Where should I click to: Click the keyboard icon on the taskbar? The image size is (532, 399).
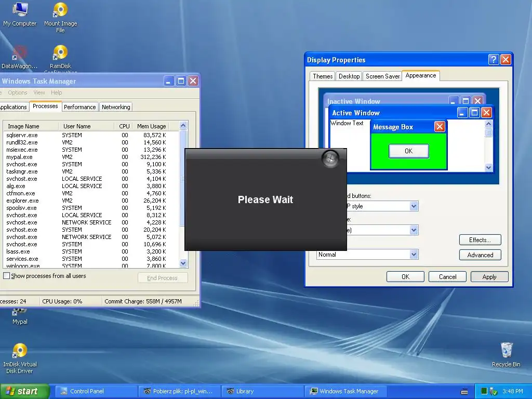click(x=464, y=392)
